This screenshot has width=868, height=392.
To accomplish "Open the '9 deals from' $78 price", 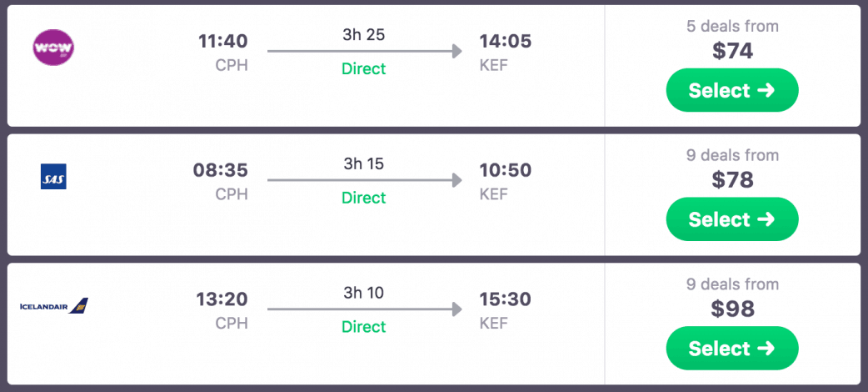I will 733,180.
